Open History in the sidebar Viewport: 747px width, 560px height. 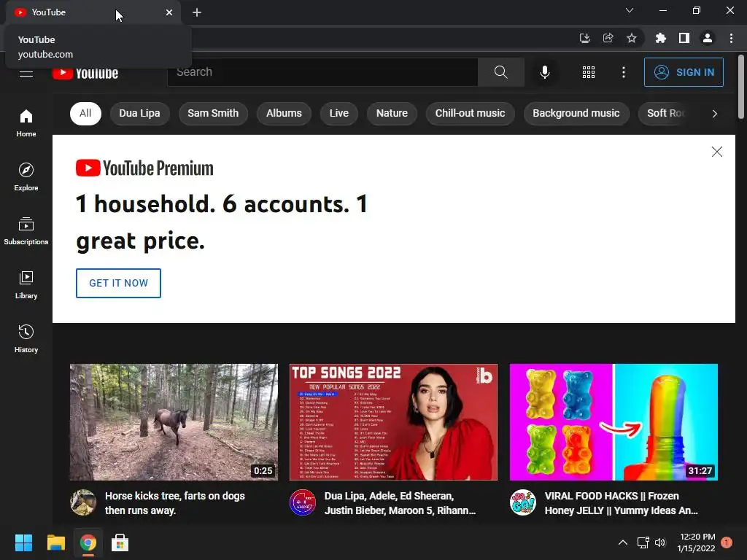tap(26, 338)
